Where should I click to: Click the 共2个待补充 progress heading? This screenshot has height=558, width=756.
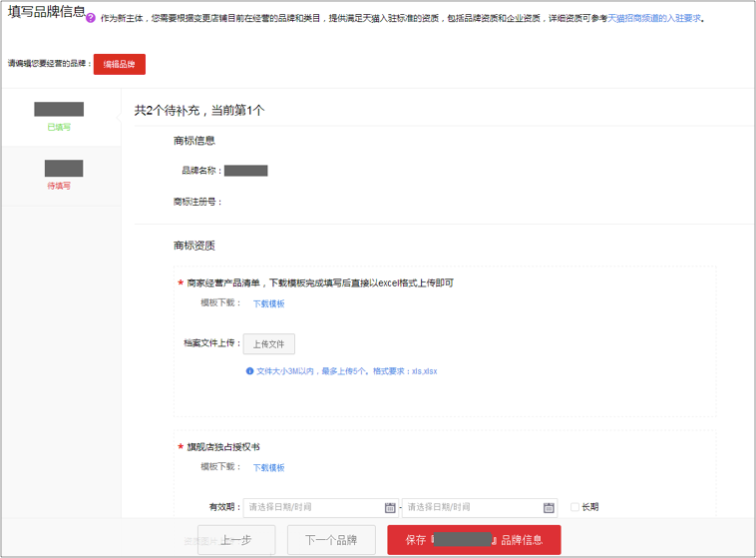pyautogui.click(x=199, y=110)
